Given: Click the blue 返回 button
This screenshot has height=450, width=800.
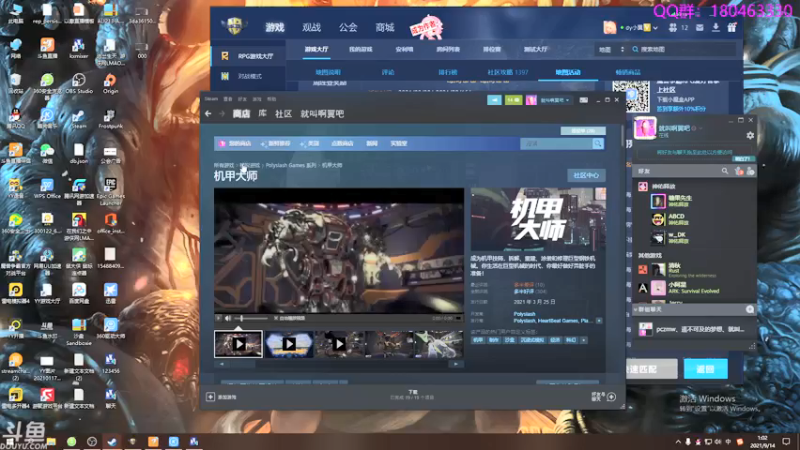Looking at the screenshot, I should click(x=706, y=369).
